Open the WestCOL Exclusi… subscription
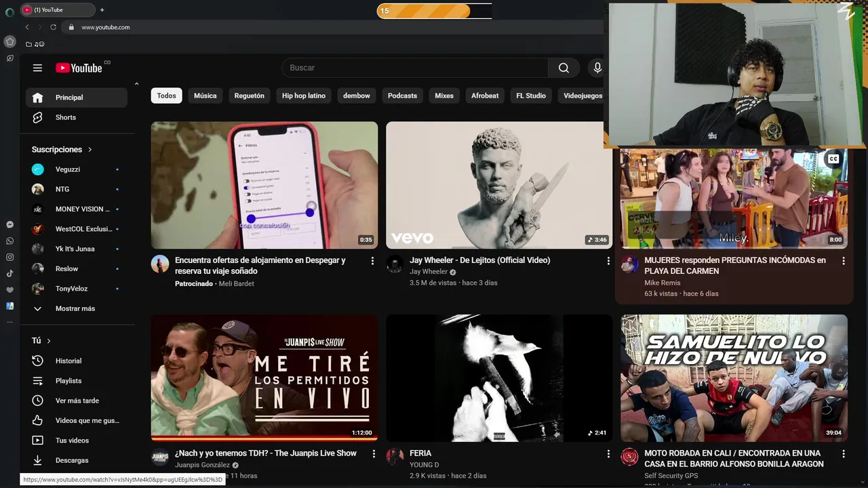 pyautogui.click(x=77, y=229)
